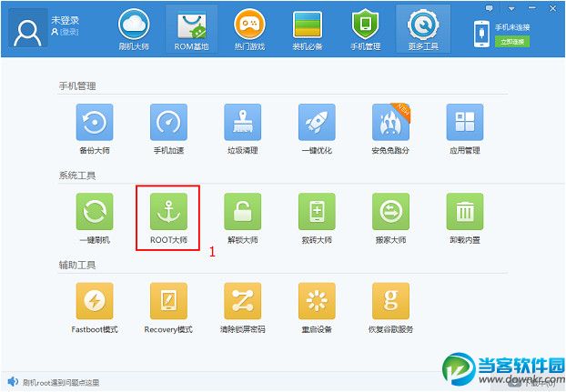Click the 未登录 account status text
The width and height of the screenshot is (566, 392).
point(65,20)
